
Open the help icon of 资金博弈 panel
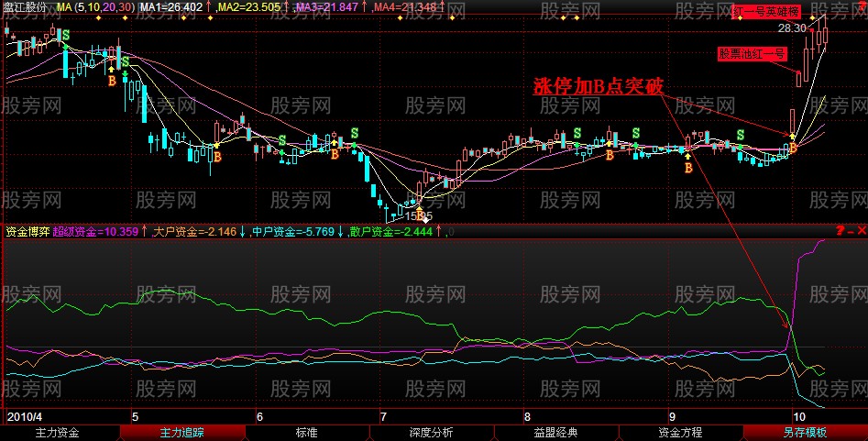pyautogui.click(x=841, y=231)
